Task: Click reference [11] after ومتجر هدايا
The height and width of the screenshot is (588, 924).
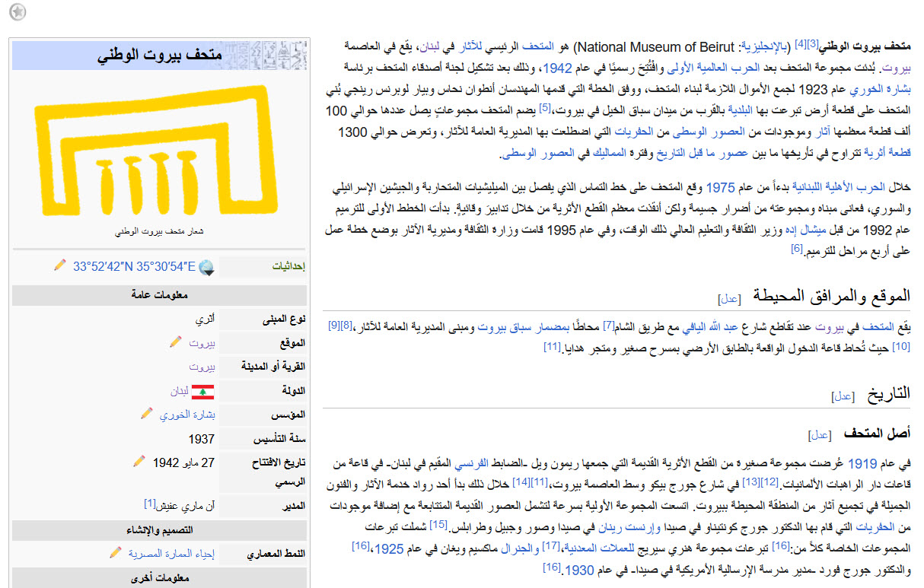Action: 552,346
